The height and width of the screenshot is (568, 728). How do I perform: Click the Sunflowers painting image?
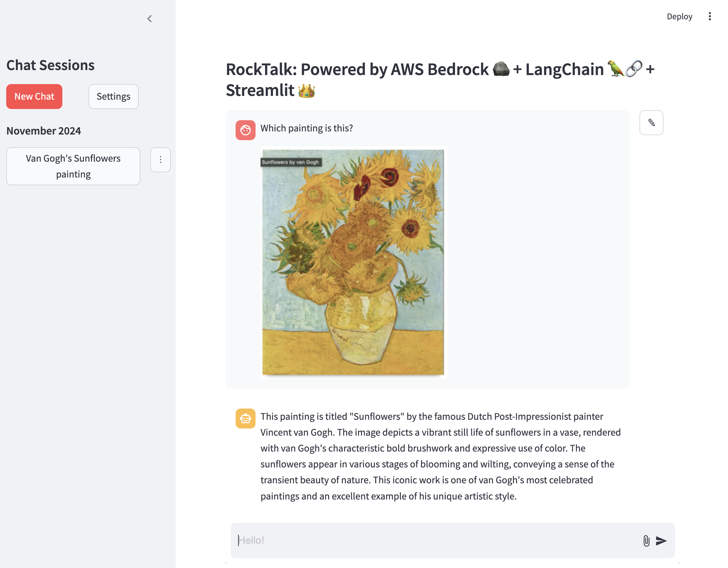(353, 267)
